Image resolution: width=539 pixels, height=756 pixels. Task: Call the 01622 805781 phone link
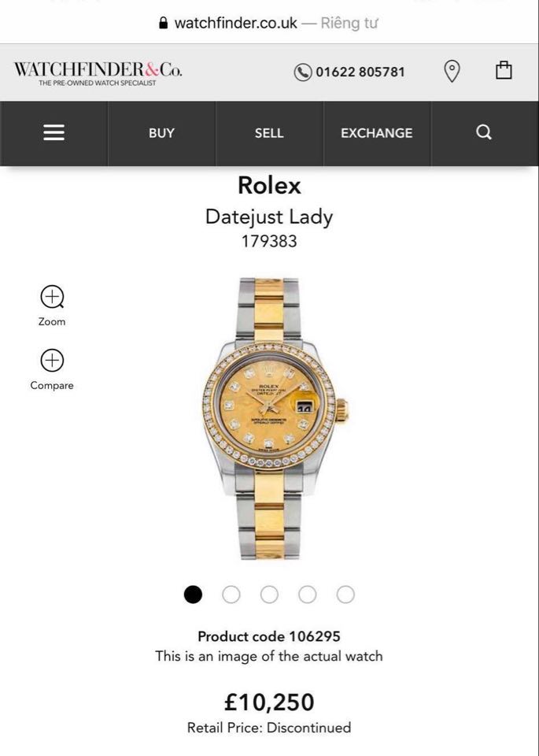pos(360,72)
